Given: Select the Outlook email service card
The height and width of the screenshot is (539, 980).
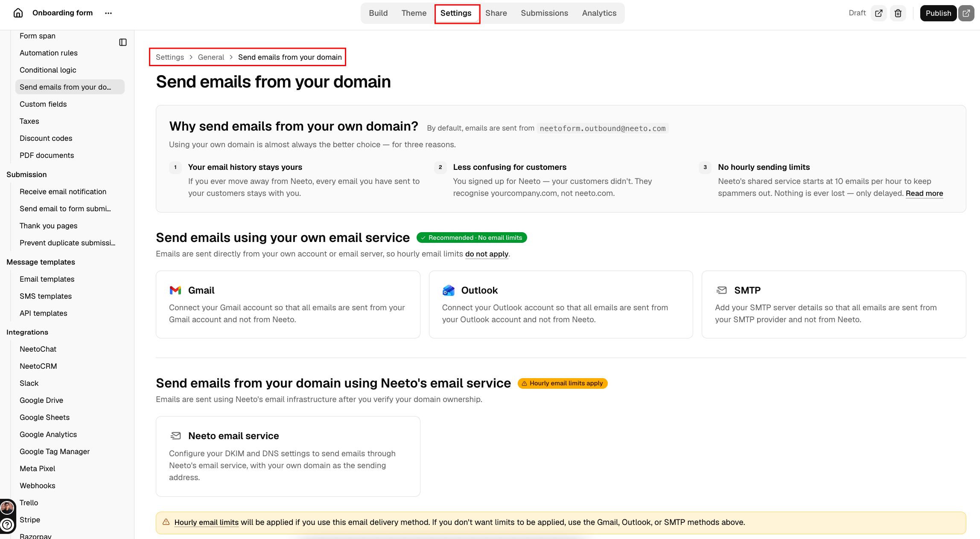Looking at the screenshot, I should click(x=561, y=304).
